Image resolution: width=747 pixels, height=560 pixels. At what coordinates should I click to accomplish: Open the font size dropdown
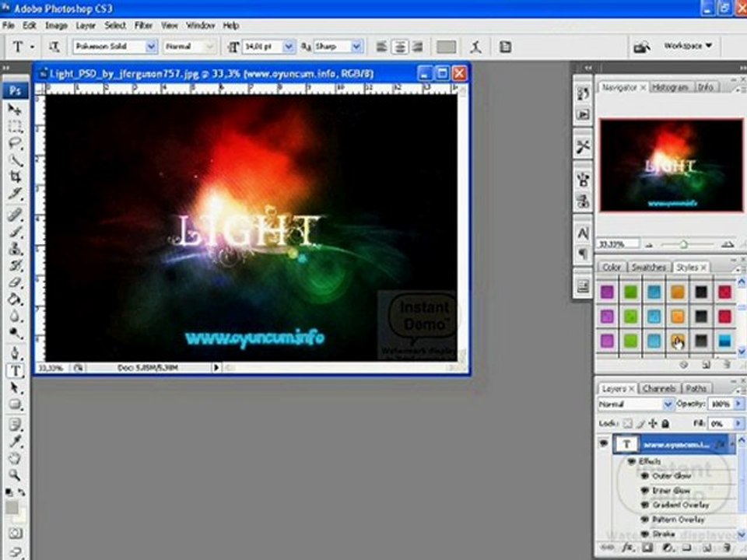tap(288, 47)
